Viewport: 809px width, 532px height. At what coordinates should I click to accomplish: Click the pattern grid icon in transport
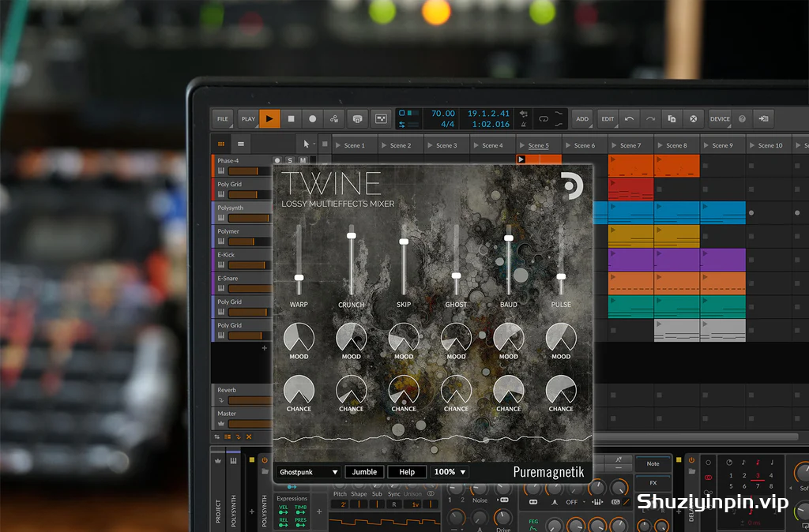[x=381, y=118]
